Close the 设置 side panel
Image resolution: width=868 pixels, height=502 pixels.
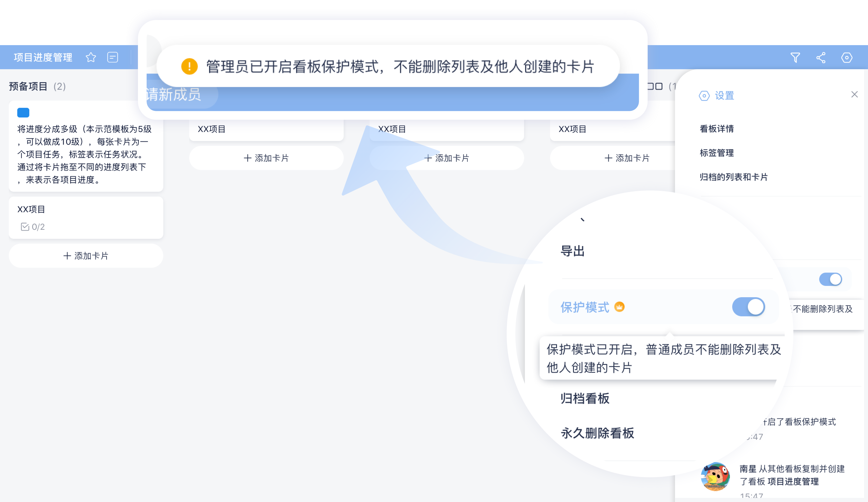tap(854, 94)
